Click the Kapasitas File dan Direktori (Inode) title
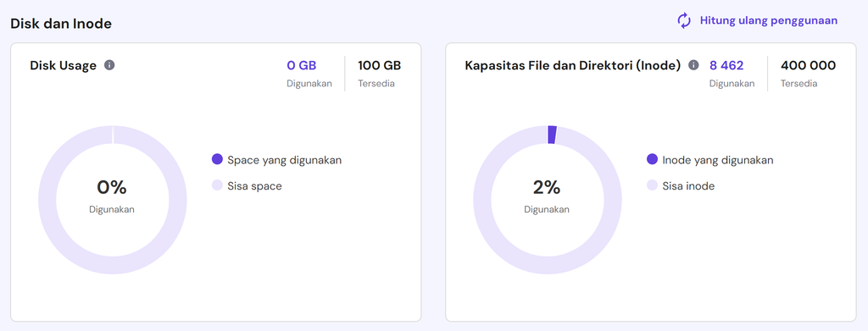 [572, 65]
